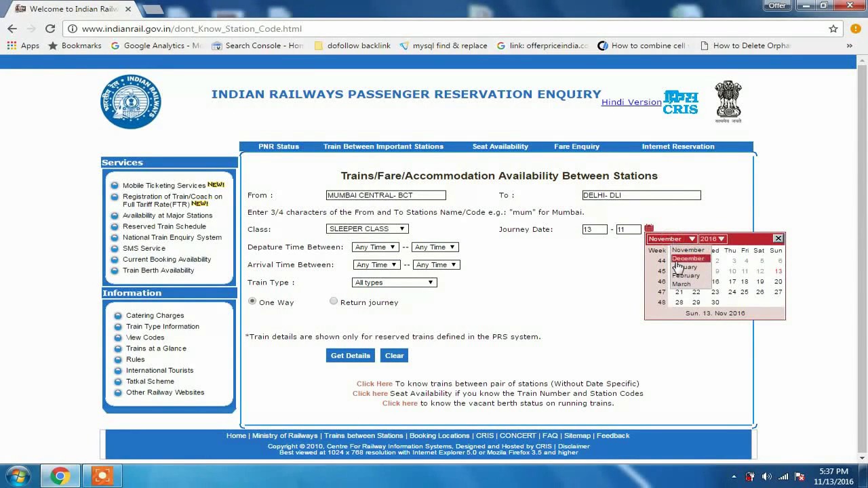Open mysql find & replace bookmark
The width and height of the screenshot is (868, 488).
coord(443,45)
